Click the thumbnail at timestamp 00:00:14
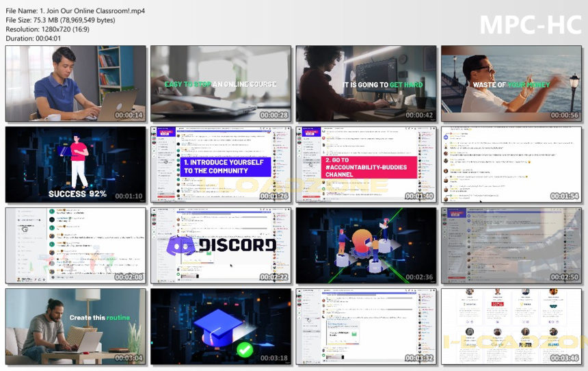This screenshot has height=371, width=588. click(x=76, y=84)
